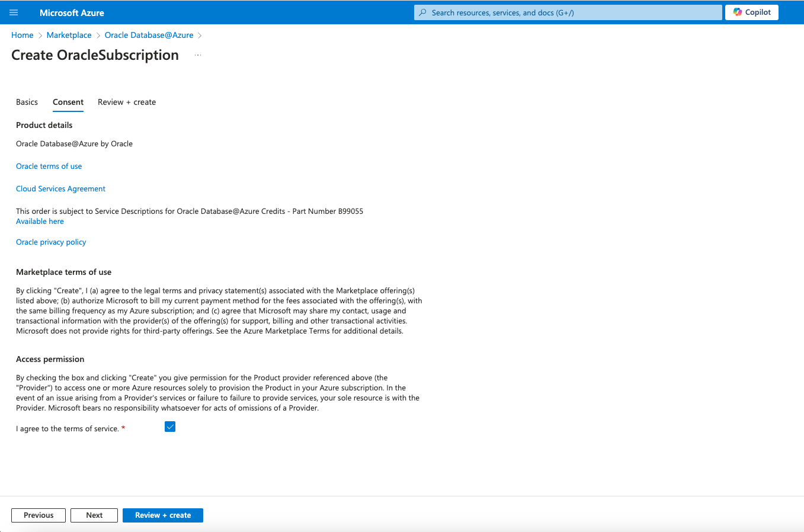Click the Available here link

coord(40,221)
